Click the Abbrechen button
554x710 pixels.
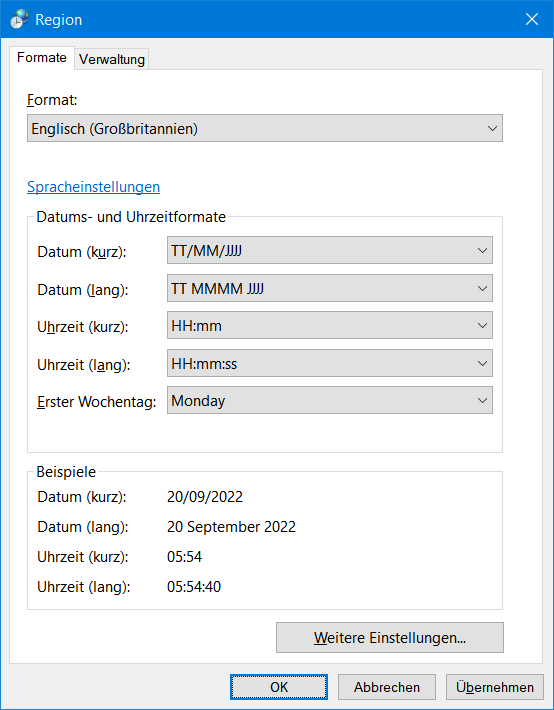point(386,687)
